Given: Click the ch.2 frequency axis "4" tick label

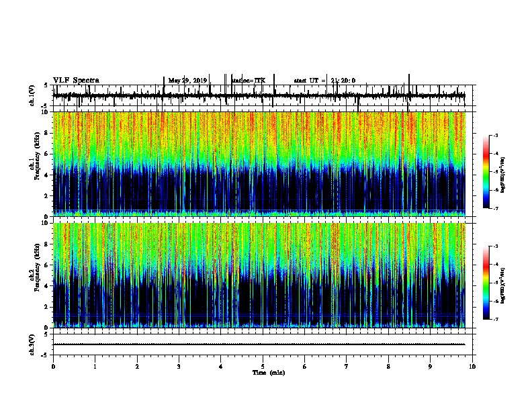Looking at the screenshot, I should click(x=46, y=286).
